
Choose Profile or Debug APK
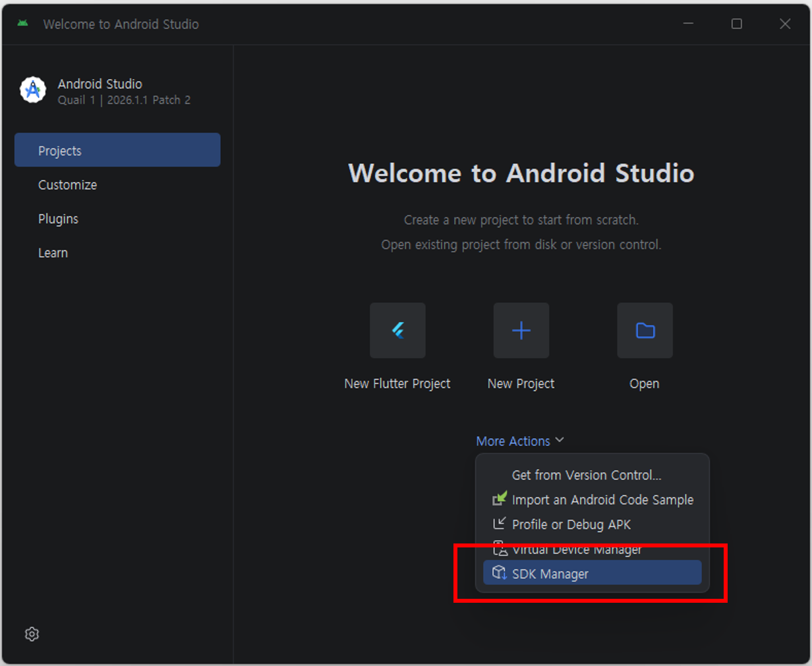coord(593,524)
